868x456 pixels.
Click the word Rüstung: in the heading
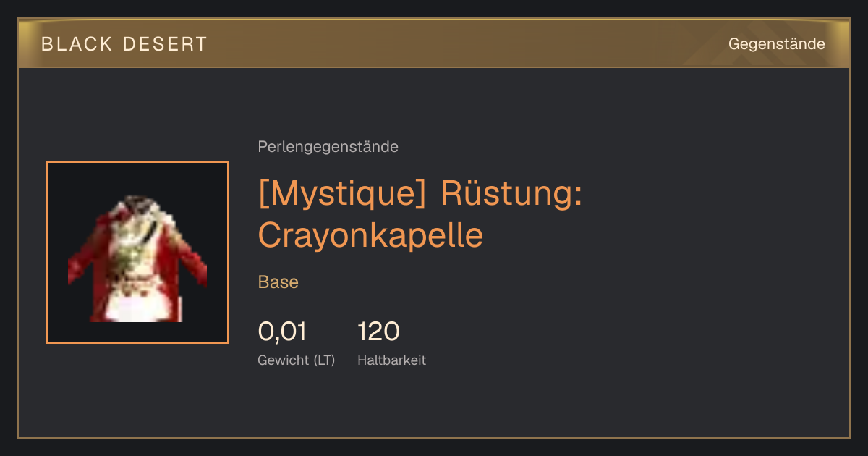(511, 194)
